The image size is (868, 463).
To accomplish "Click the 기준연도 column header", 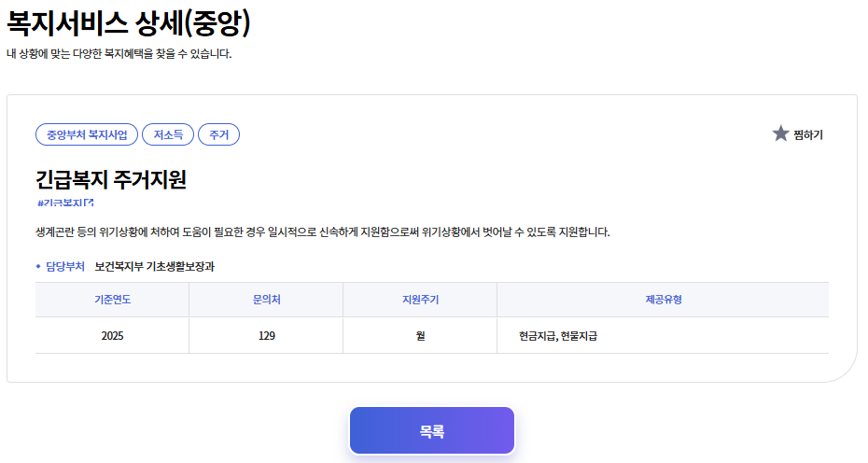I will [112, 300].
